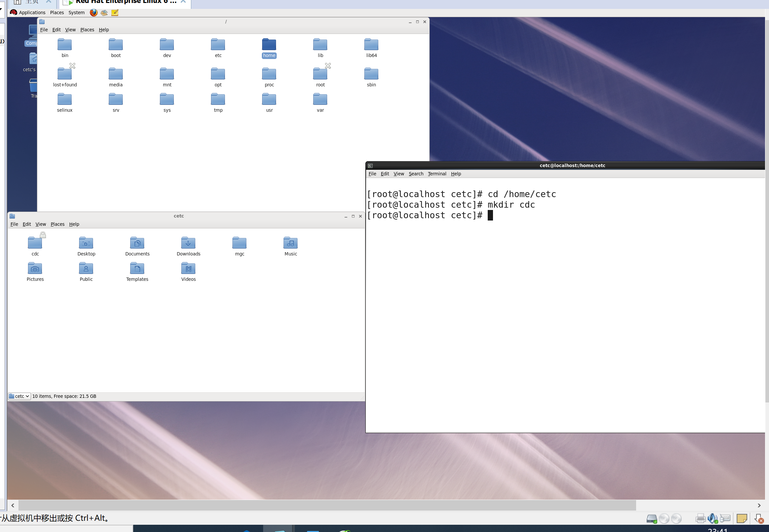Viewport: 769px width, 532px height.
Task: Open Search menu in terminal
Action: pos(415,174)
